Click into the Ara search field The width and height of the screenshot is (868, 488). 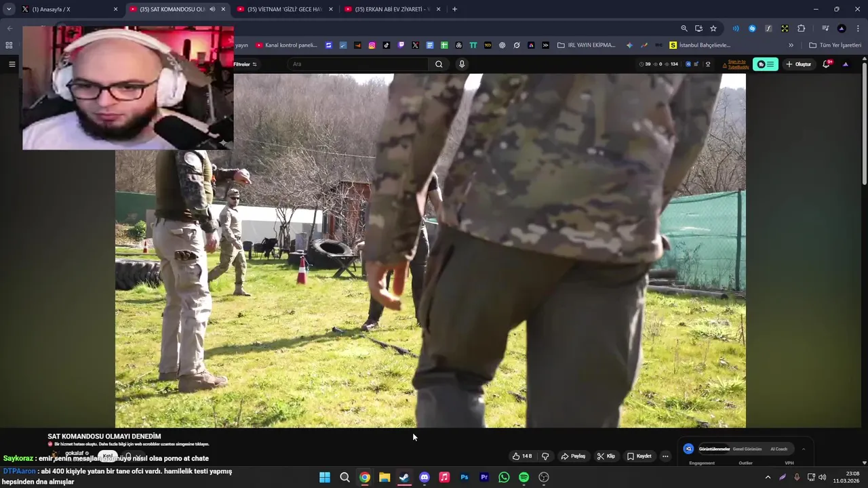coord(357,64)
